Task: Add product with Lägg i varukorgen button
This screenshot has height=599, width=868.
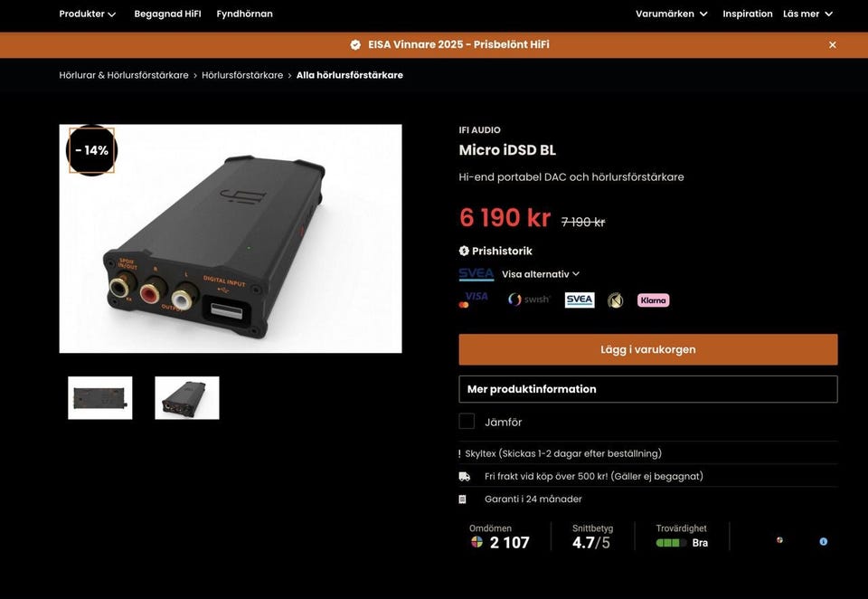Action: coord(648,349)
